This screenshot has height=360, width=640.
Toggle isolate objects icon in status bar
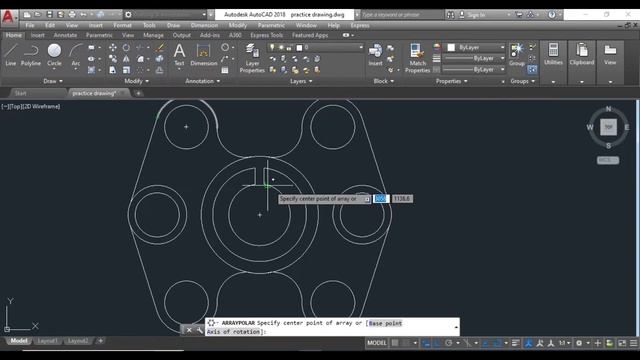(x=609, y=343)
